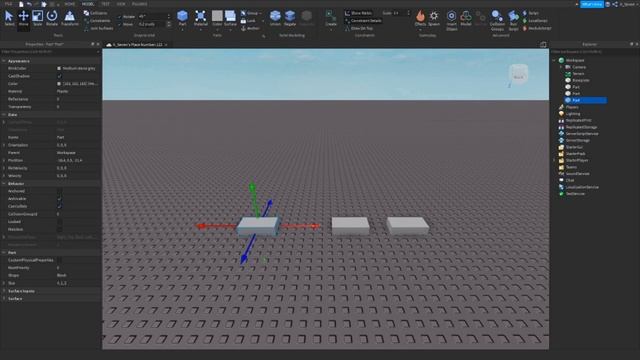Click the Anchor button in ribbon
The height and width of the screenshot is (360, 640).
tap(250, 29)
